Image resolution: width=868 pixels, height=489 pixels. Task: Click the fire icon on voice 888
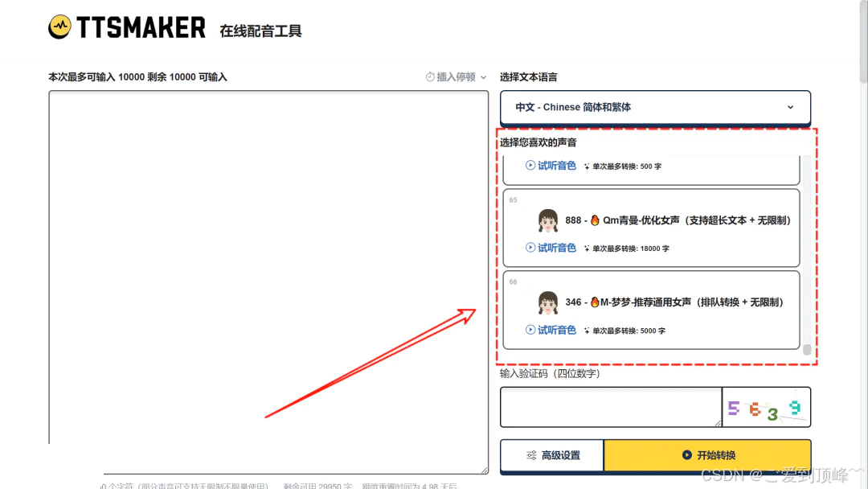[x=595, y=220]
